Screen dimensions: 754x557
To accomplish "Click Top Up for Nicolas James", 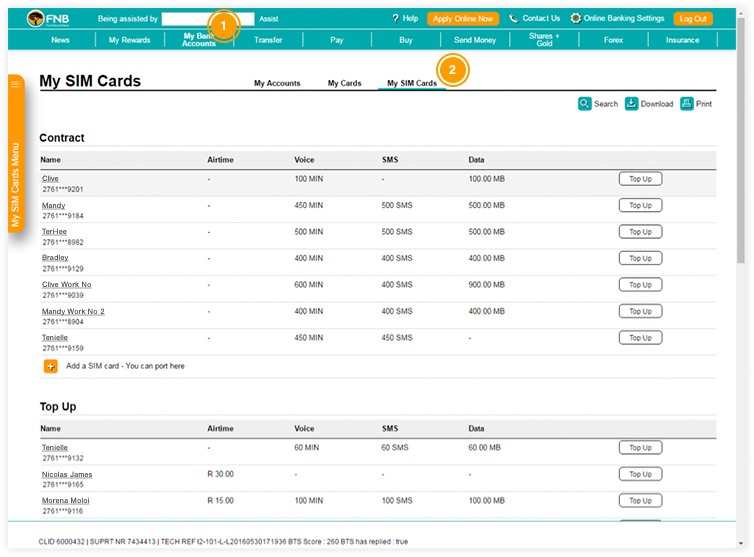I will point(640,474).
